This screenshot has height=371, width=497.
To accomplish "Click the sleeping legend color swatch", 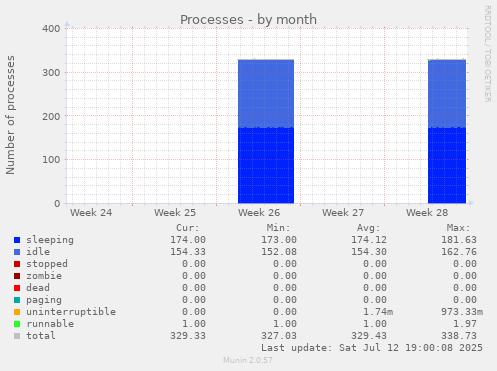I will coord(17,240).
